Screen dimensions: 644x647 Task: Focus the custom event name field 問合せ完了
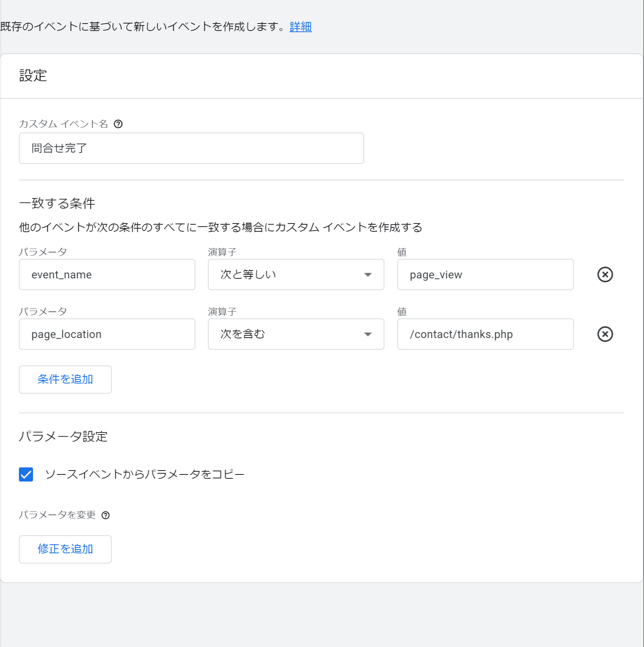tap(191, 148)
